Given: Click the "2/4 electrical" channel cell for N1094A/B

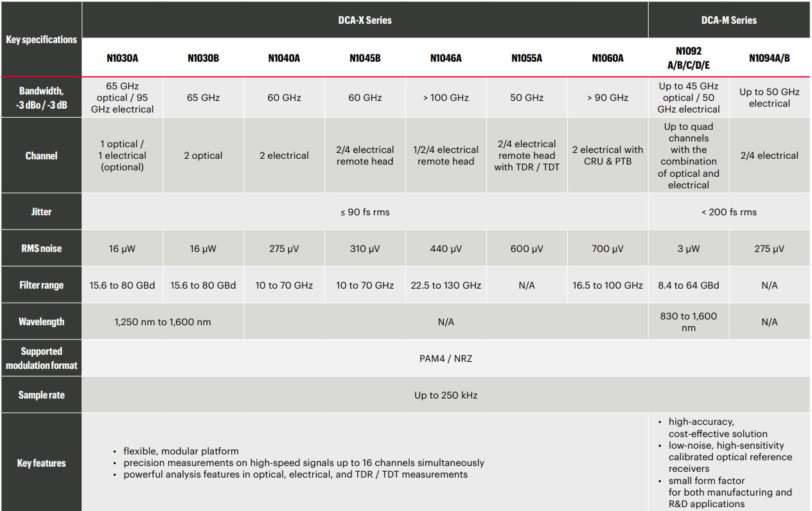Looking at the screenshot, I should pyautogui.click(x=770, y=156).
